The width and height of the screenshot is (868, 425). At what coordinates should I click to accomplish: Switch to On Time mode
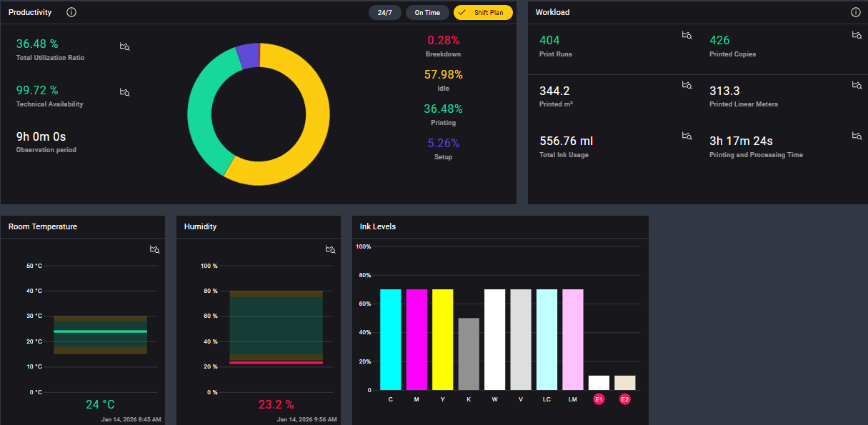(427, 13)
